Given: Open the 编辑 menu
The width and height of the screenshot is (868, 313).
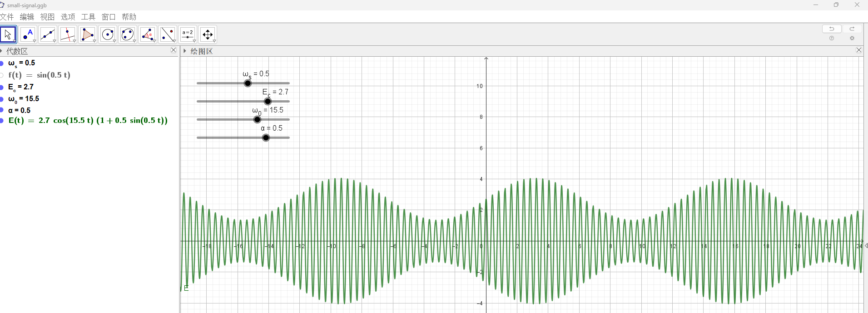Looking at the screenshot, I should [27, 17].
